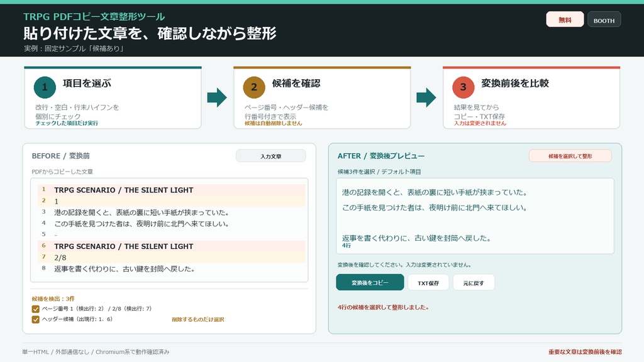Click preview text 港の記録を開くと
Image resolution: width=644 pixels, height=362 pixels.
435,192
